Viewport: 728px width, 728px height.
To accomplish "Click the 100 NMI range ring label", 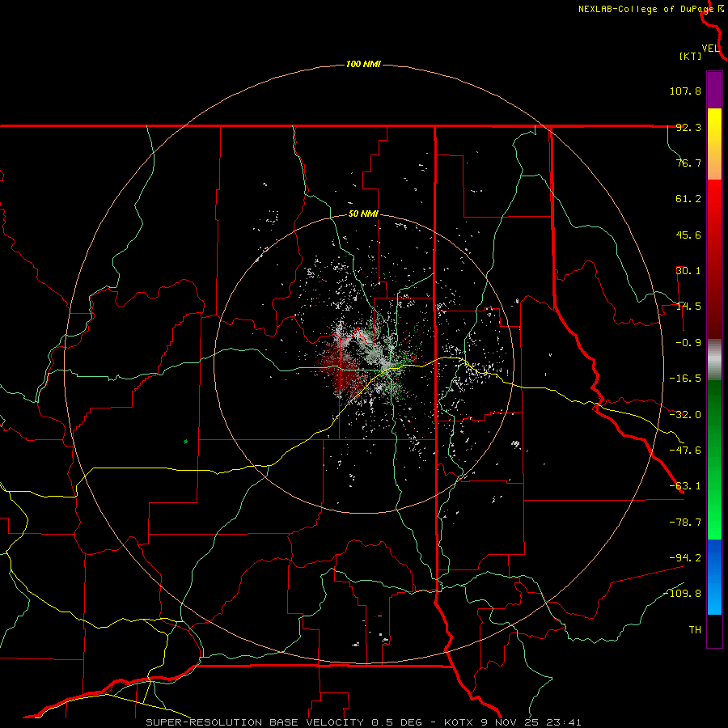I will (x=363, y=64).
